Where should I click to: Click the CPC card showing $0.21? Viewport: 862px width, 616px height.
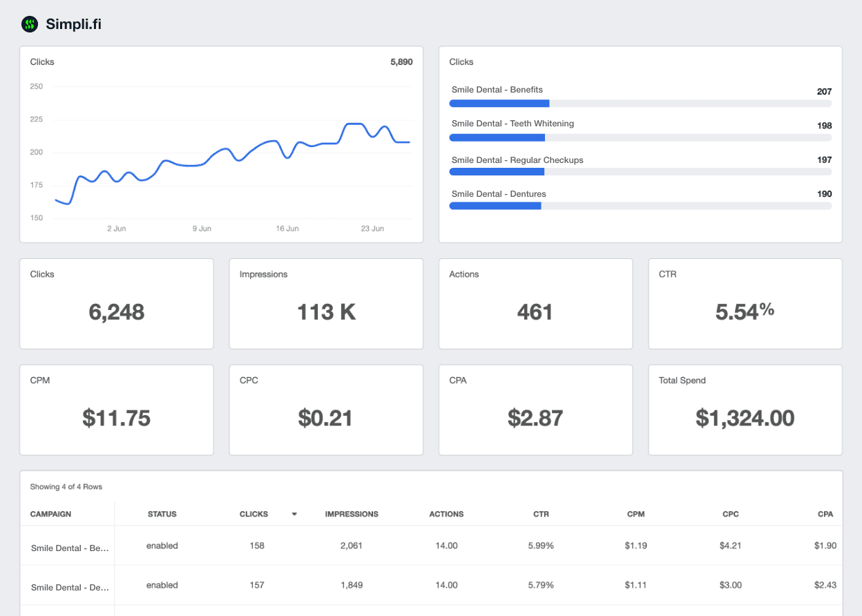tap(326, 410)
